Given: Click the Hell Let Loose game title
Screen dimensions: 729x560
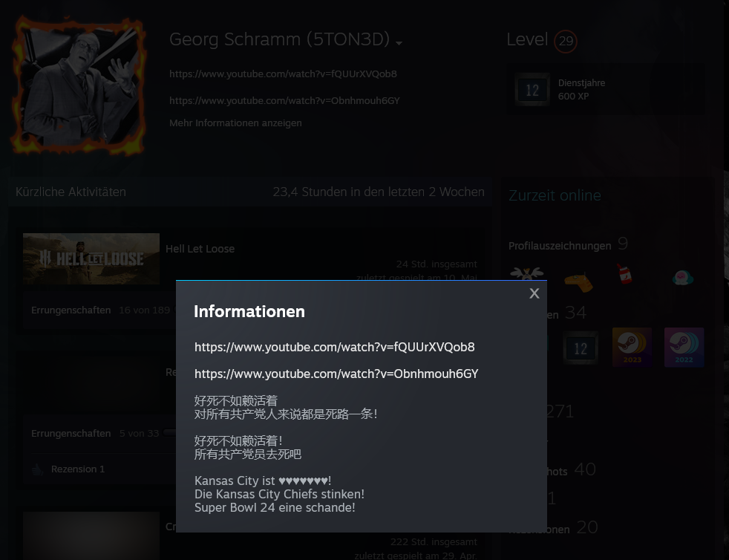Looking at the screenshot, I should point(200,249).
